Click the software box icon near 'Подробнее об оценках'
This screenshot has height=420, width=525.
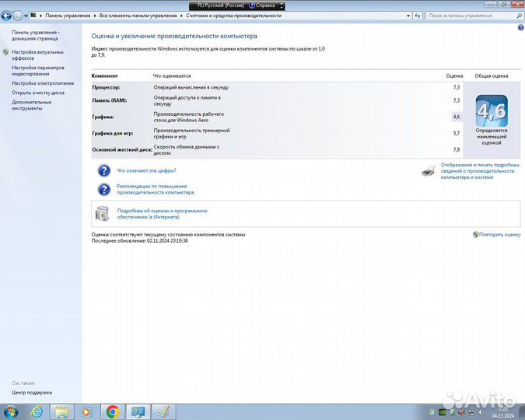coord(103,214)
